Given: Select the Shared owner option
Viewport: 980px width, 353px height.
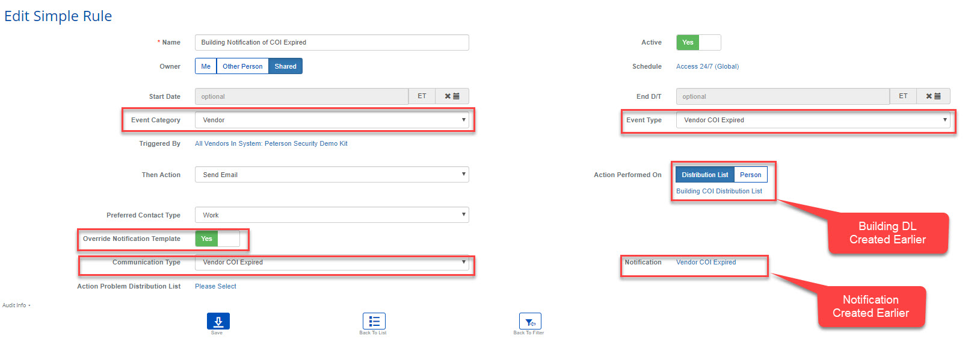Looking at the screenshot, I should (x=285, y=66).
